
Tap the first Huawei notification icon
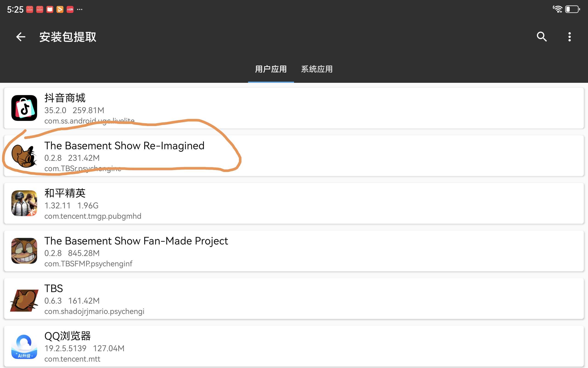pos(30,9)
